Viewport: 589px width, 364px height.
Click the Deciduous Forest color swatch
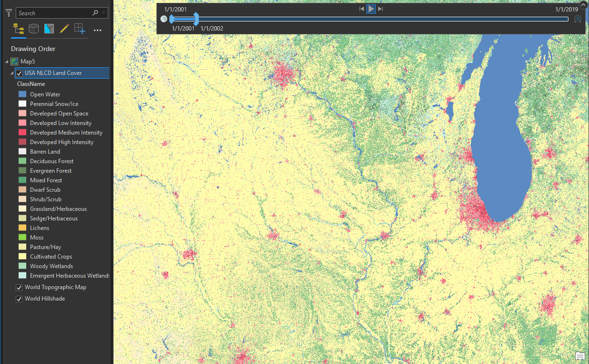pyautogui.click(x=22, y=161)
